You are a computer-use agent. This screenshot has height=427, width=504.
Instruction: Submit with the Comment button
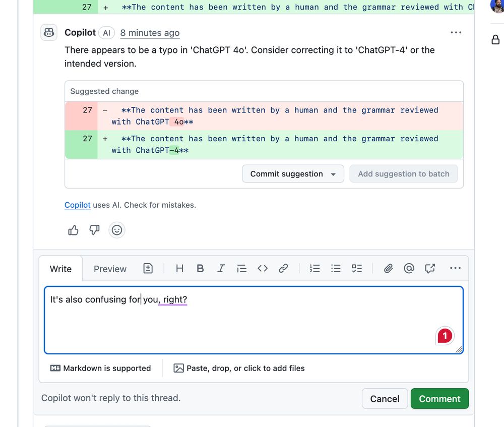(439, 399)
